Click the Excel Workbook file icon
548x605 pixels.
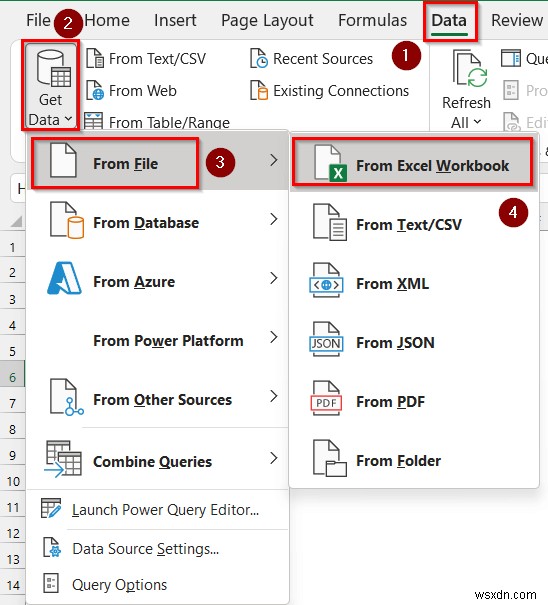[330, 163]
